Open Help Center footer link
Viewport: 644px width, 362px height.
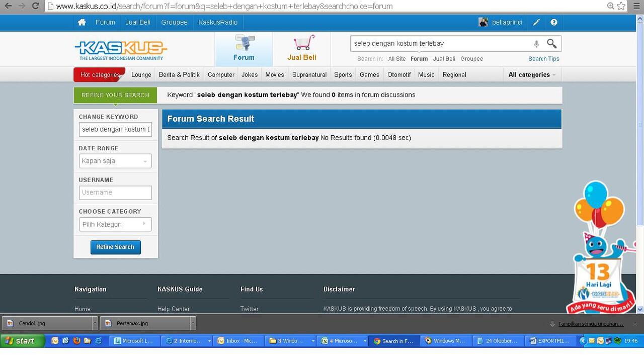(x=174, y=309)
